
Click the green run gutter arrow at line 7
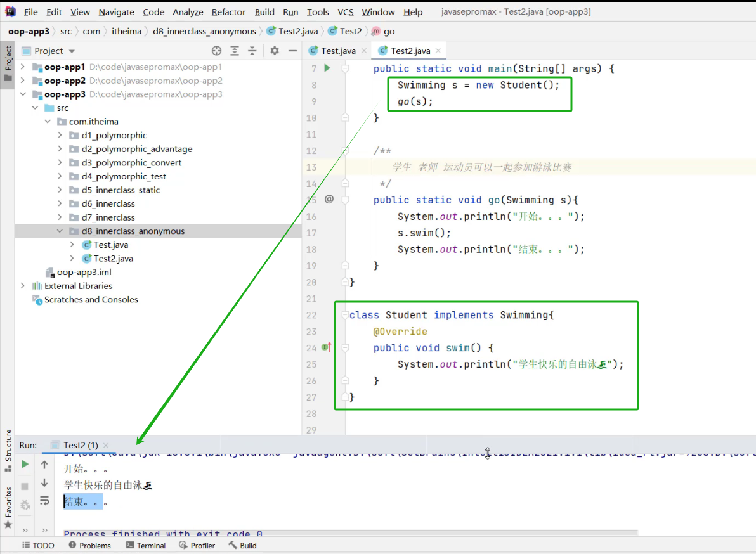tap(327, 68)
